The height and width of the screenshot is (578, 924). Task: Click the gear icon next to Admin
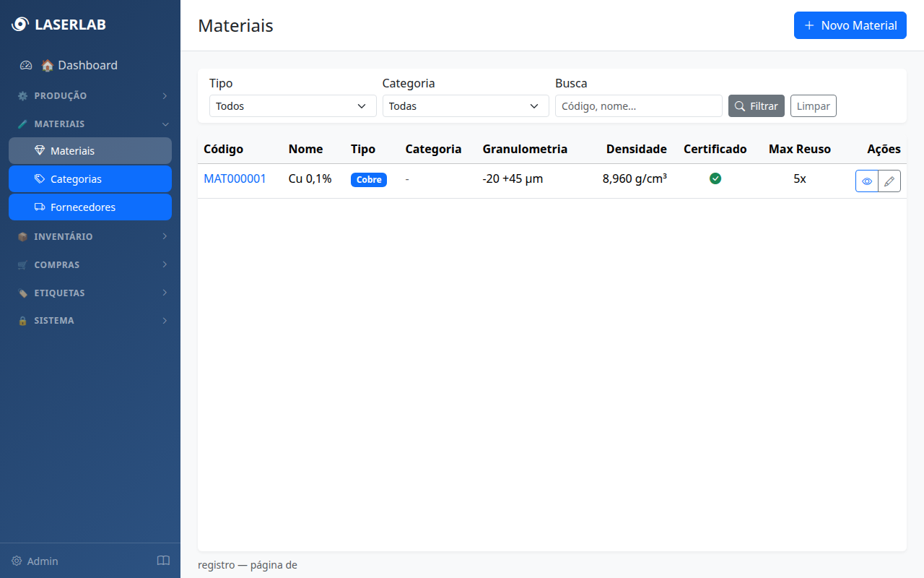click(x=16, y=561)
